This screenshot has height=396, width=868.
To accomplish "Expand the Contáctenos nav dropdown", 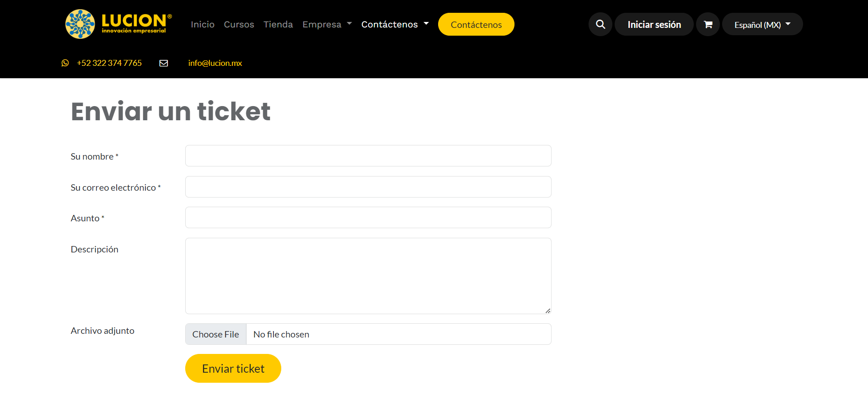I will tap(395, 24).
